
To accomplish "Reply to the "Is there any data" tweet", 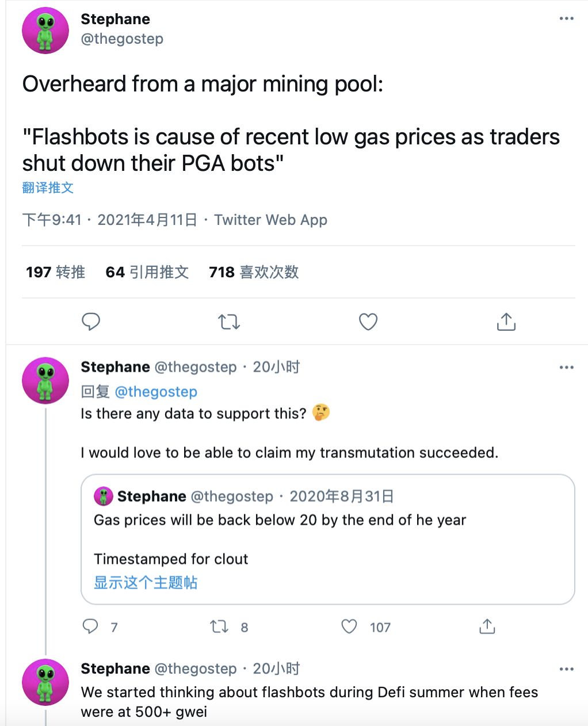I will pos(91,626).
